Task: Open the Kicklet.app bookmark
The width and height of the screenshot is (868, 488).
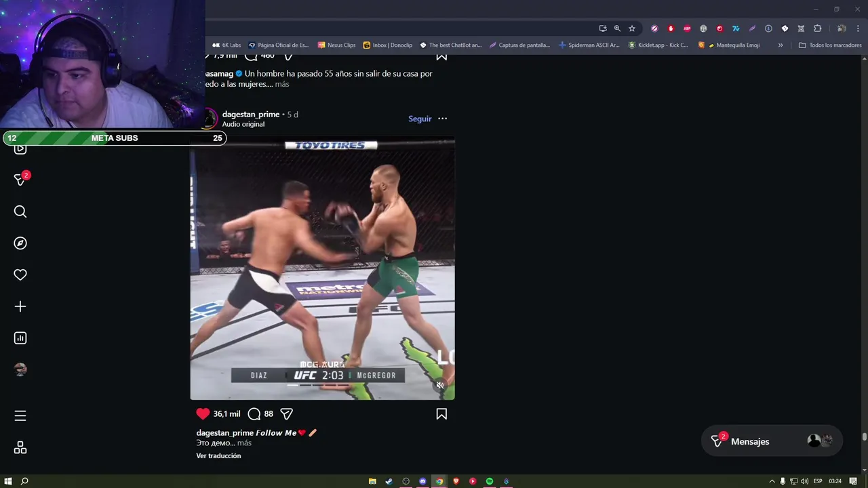Action: click(x=658, y=45)
